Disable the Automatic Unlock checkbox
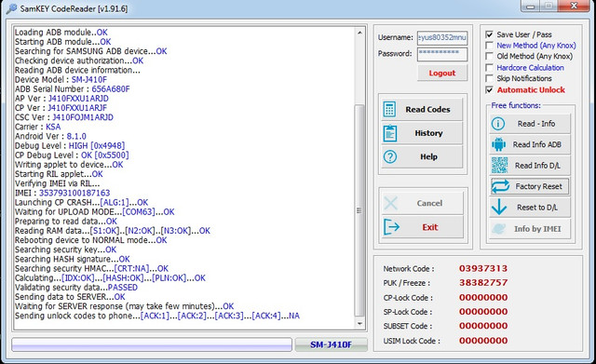The height and width of the screenshot is (364, 596). [490, 90]
